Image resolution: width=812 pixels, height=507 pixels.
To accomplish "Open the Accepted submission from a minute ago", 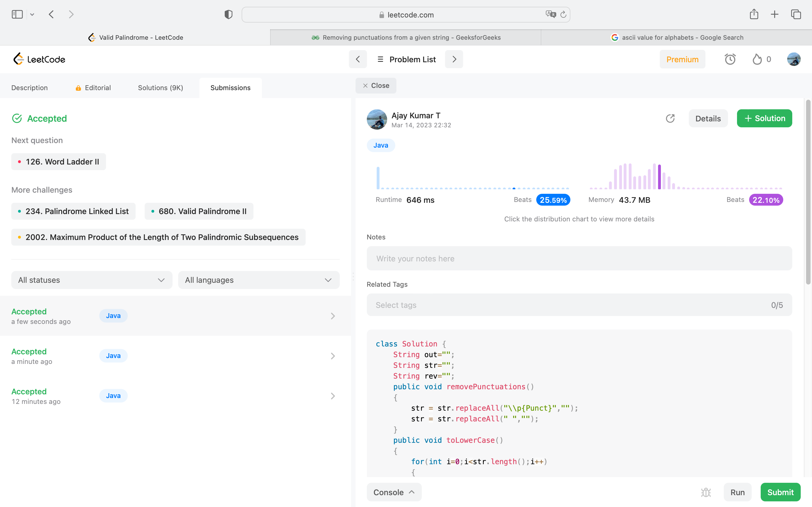I will point(175,356).
